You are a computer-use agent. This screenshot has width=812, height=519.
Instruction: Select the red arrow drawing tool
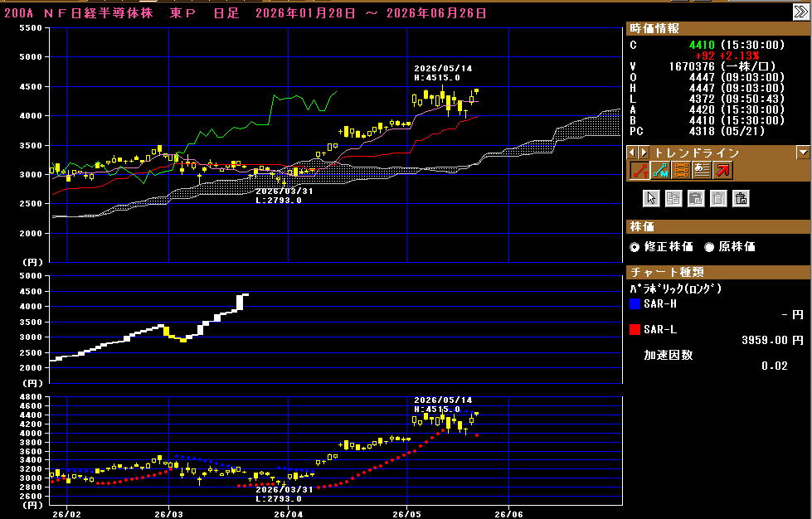722,170
